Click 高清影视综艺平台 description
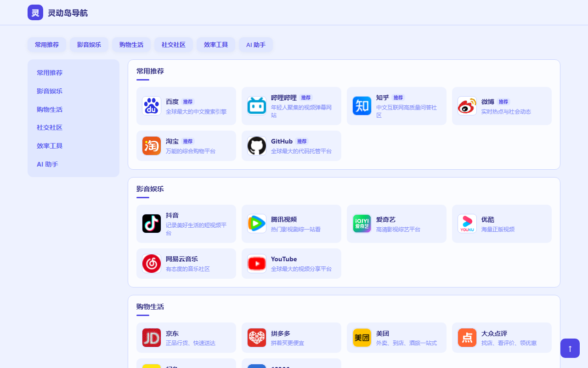The image size is (588, 368). click(398, 229)
